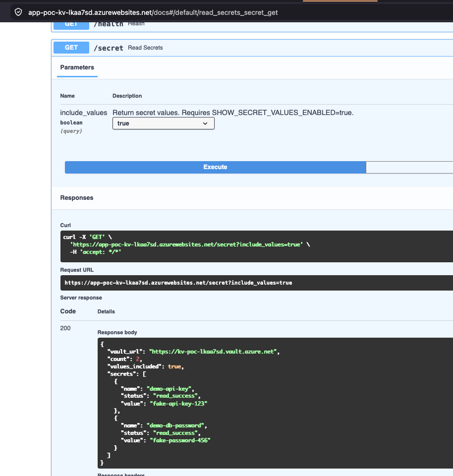Click the Response body label
This screenshot has height=476, width=453.
click(x=117, y=332)
